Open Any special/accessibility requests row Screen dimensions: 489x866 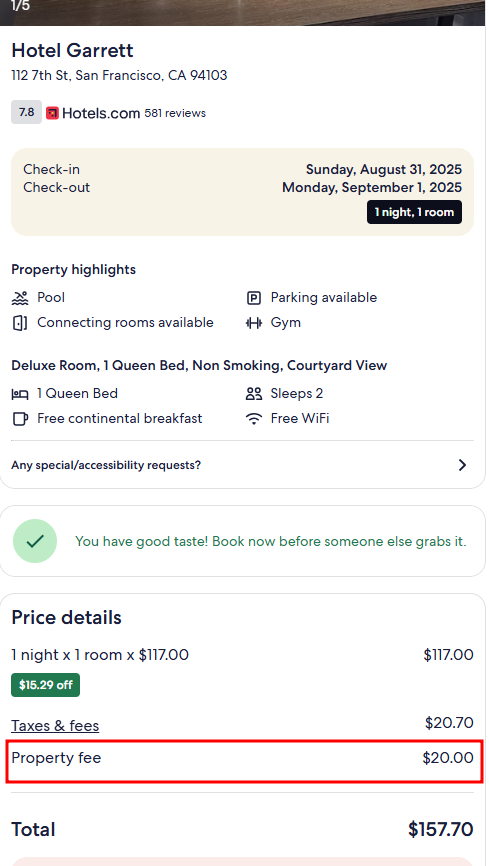pos(242,465)
